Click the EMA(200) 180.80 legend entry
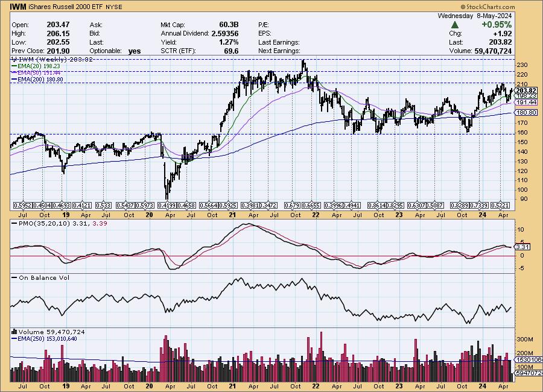This screenshot has height=392, width=543. point(37,79)
